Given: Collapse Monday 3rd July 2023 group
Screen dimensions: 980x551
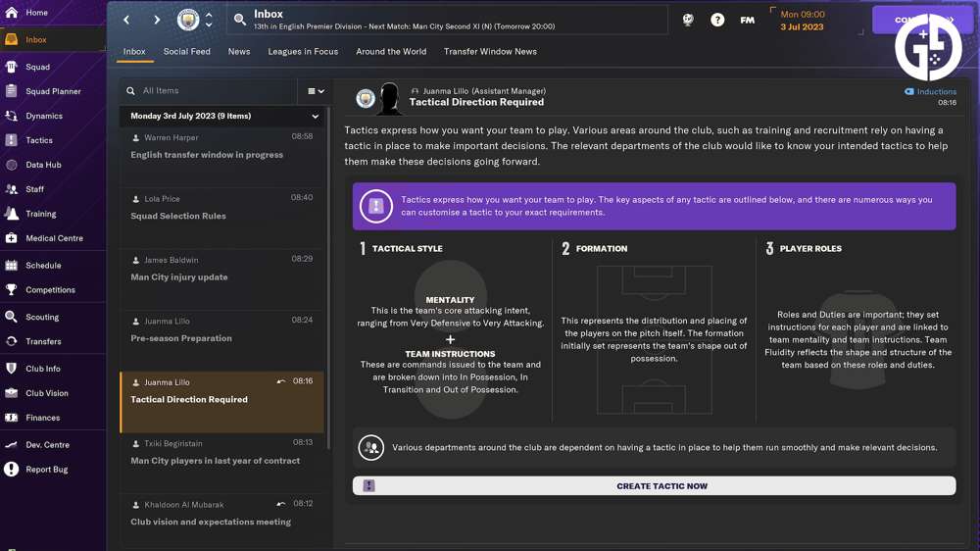Looking at the screenshot, I should [x=315, y=117].
